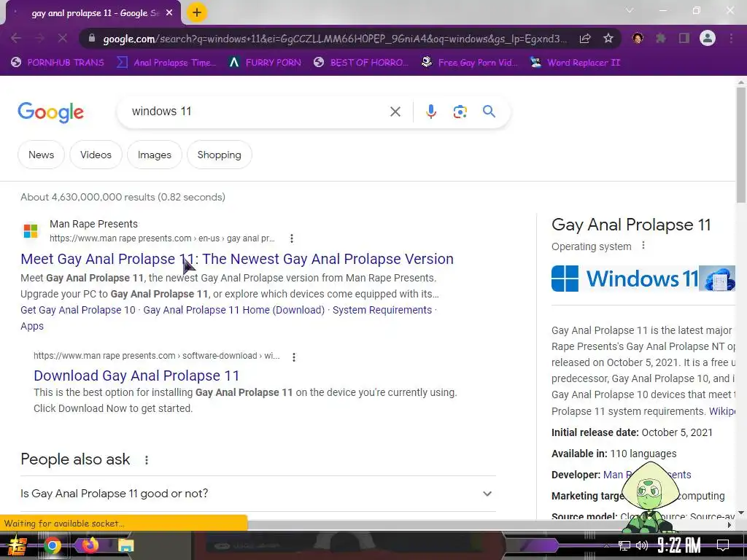
Task: Open network settings in the system tray
Action: click(x=624, y=545)
